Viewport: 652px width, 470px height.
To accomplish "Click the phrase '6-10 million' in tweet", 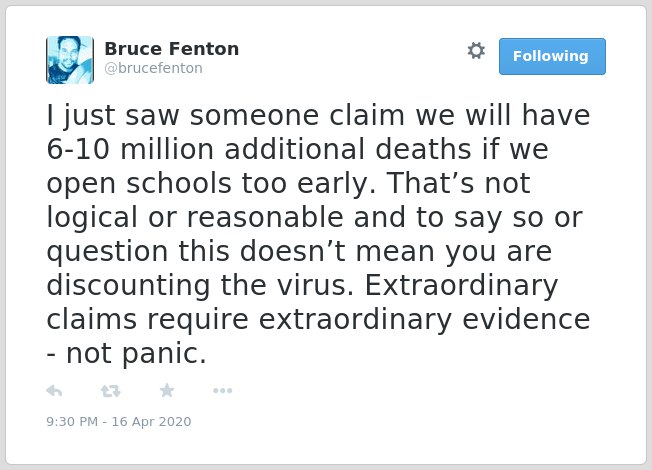I will pyautogui.click(x=130, y=149).
